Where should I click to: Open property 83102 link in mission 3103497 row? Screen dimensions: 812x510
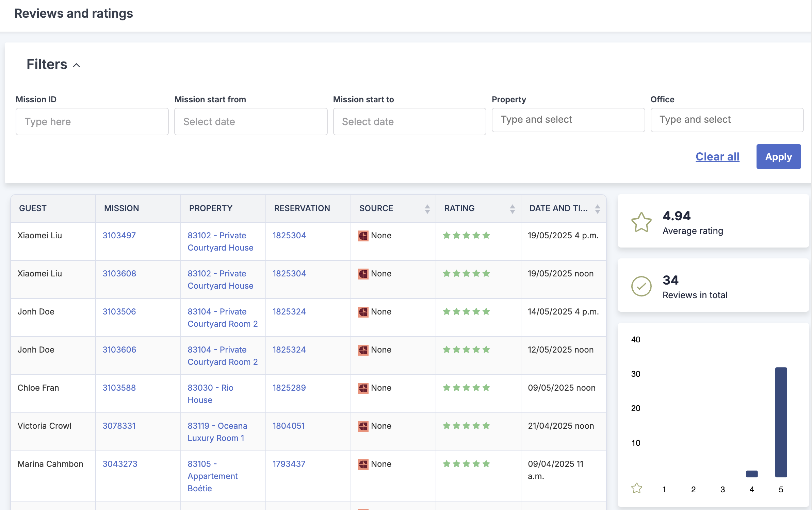pos(221,241)
